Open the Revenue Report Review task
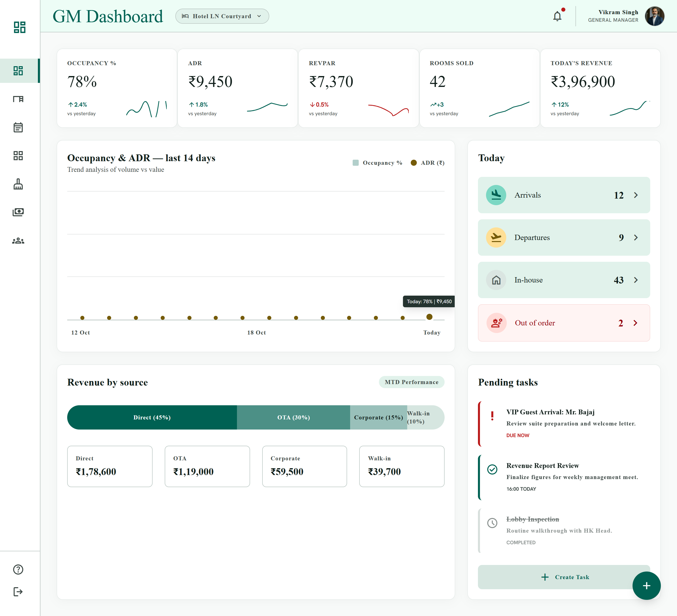The image size is (677, 616). tap(564, 477)
